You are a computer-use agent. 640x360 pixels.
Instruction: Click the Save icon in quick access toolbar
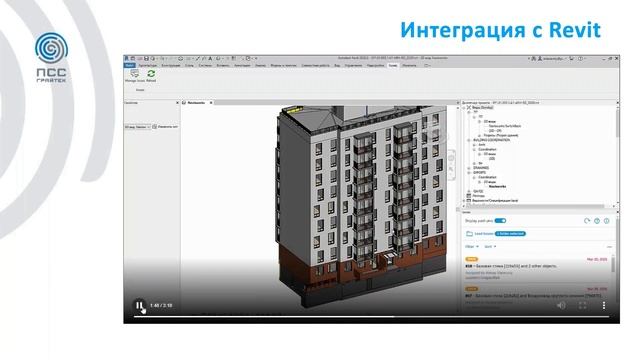point(146,59)
